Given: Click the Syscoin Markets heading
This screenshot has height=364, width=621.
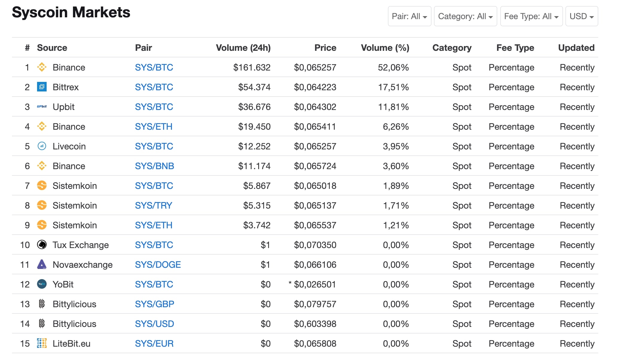Looking at the screenshot, I should coord(71,13).
